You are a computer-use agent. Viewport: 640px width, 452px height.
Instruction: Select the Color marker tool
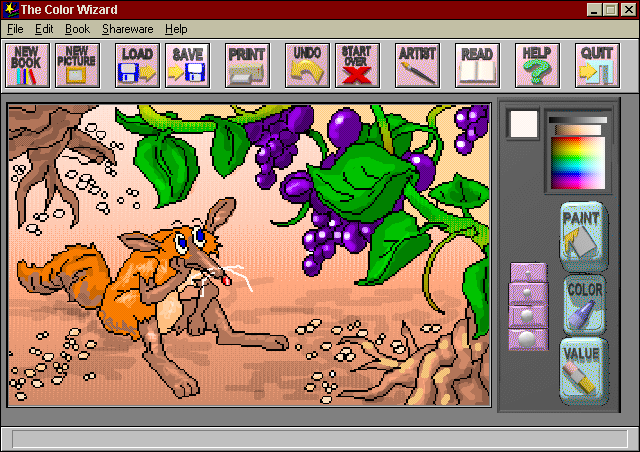coord(584,305)
